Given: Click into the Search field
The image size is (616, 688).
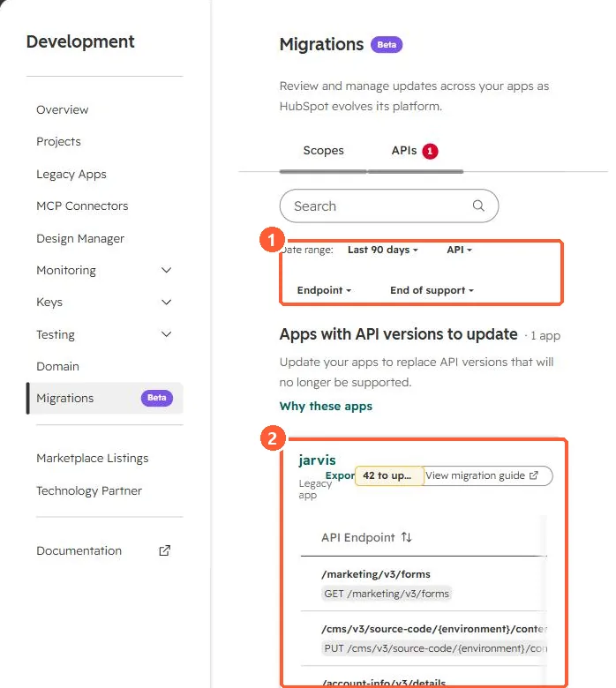Looking at the screenshot, I should click(389, 206).
